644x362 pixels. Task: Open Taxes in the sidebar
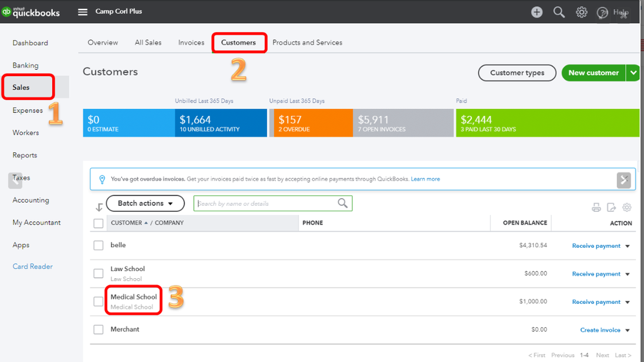click(21, 177)
